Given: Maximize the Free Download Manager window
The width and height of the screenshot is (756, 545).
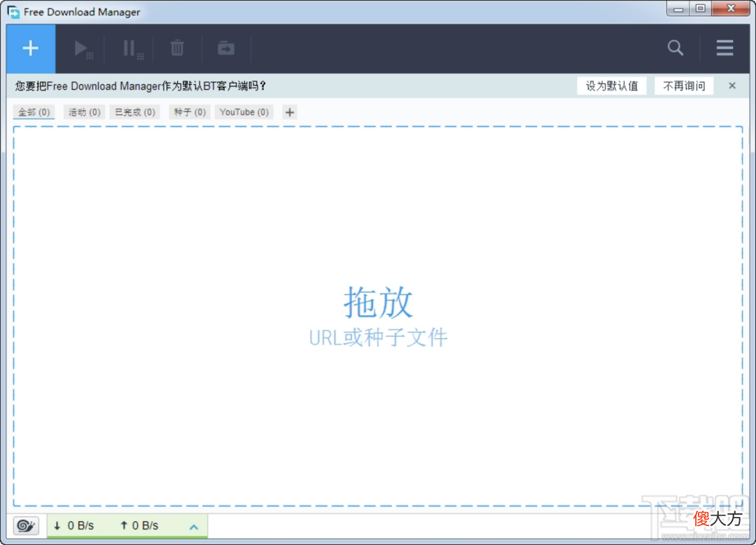Looking at the screenshot, I should pos(701,8).
